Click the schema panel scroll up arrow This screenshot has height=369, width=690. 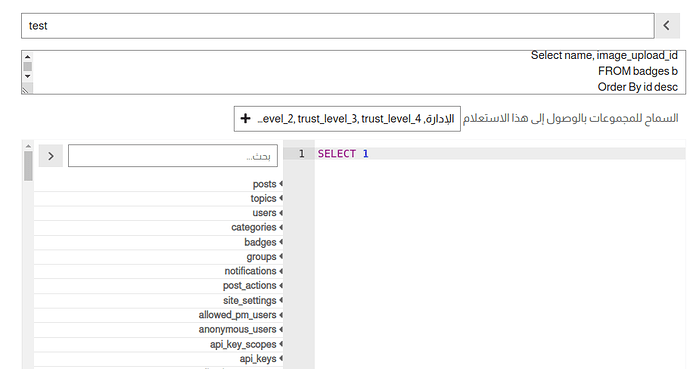coord(28,146)
